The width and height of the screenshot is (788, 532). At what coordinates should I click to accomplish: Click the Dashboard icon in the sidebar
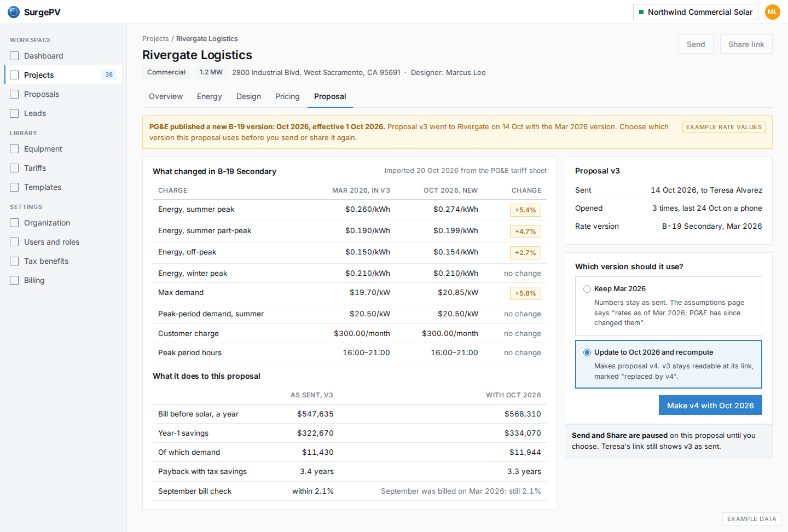coord(14,56)
